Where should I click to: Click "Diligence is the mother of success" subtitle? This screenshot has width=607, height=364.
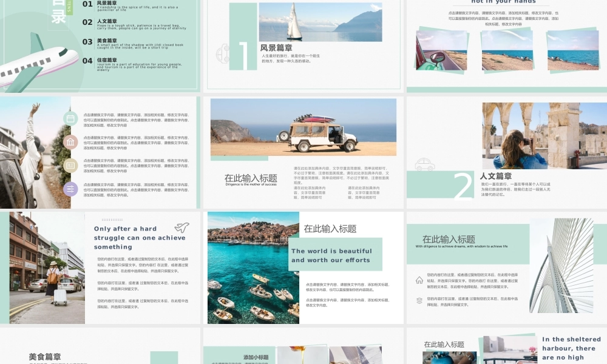point(251,184)
